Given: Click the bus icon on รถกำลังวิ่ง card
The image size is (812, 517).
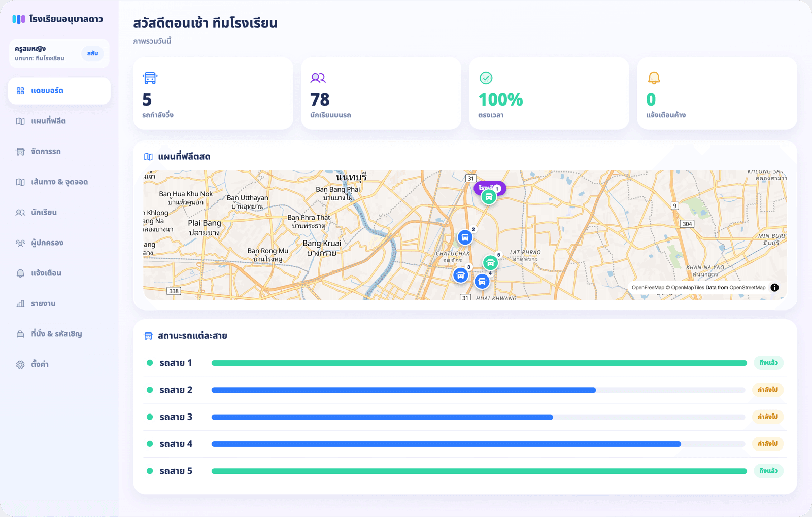Looking at the screenshot, I should tap(150, 78).
